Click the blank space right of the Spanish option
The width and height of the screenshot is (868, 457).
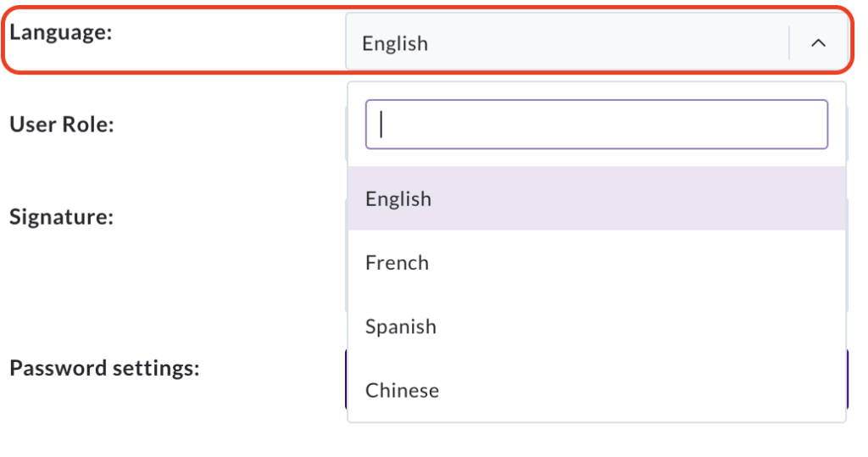point(641,326)
